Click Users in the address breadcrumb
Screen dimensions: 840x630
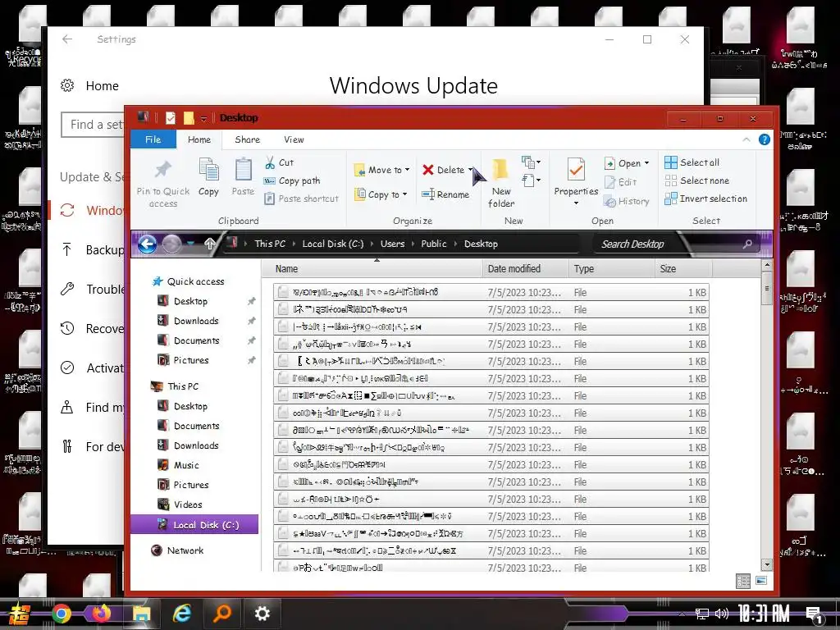coord(392,244)
